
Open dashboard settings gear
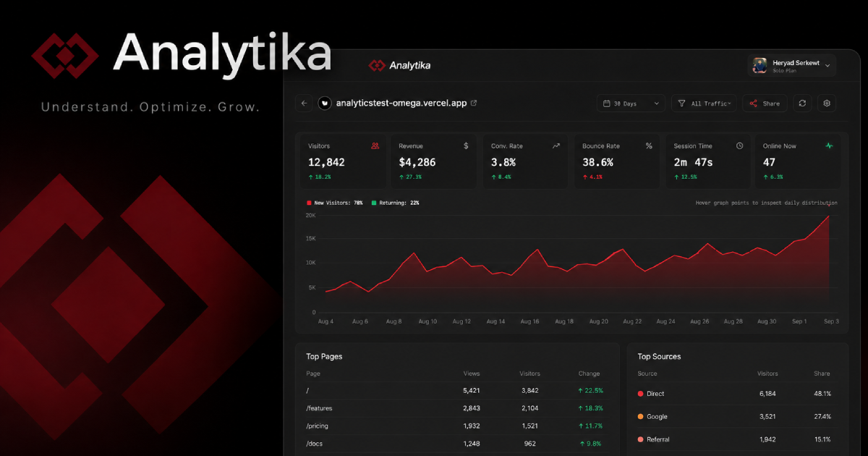(x=827, y=104)
